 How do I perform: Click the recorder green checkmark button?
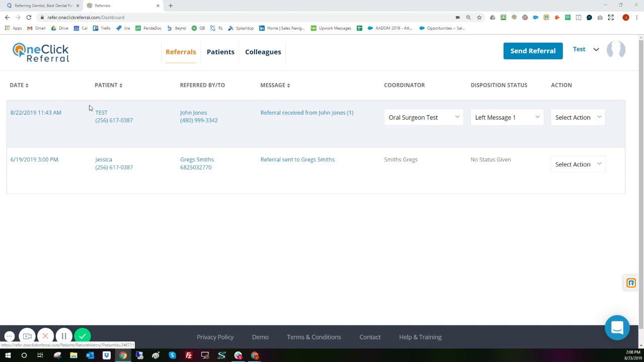click(83, 336)
